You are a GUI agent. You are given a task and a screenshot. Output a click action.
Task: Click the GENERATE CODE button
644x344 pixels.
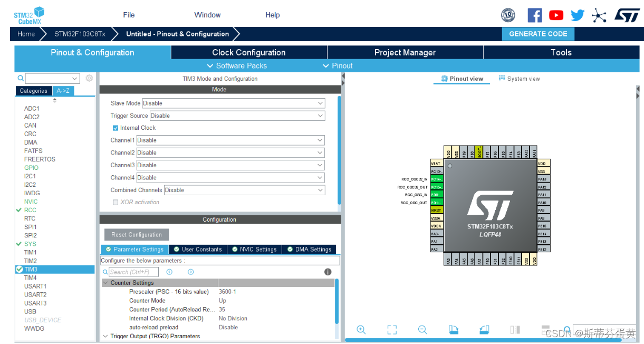click(x=538, y=34)
